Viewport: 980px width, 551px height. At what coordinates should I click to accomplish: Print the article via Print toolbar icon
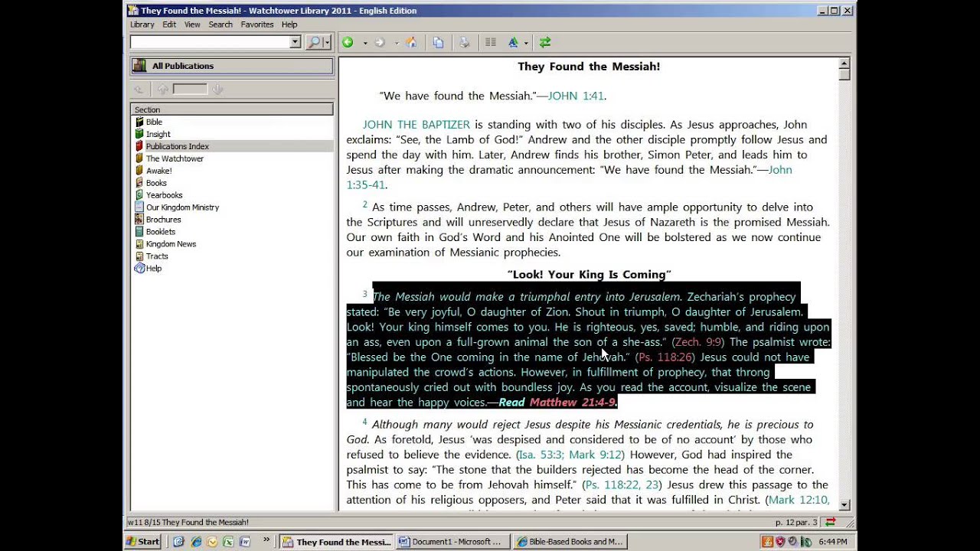click(464, 42)
